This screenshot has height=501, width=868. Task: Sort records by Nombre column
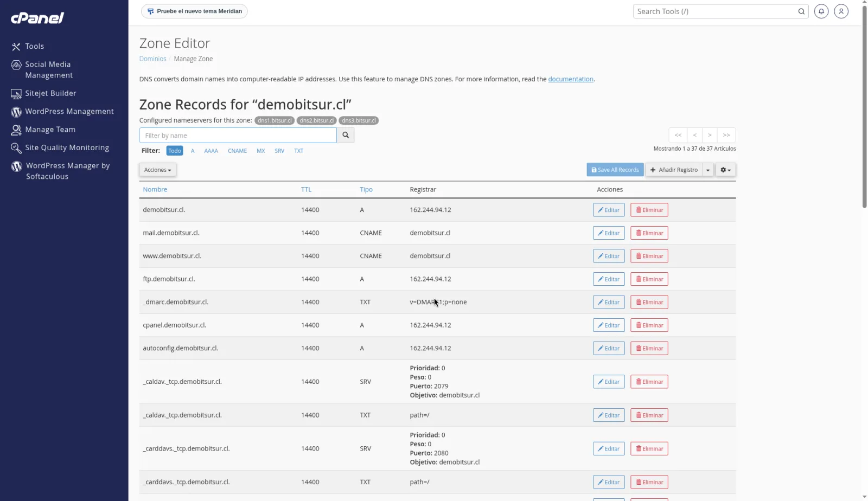tap(155, 190)
